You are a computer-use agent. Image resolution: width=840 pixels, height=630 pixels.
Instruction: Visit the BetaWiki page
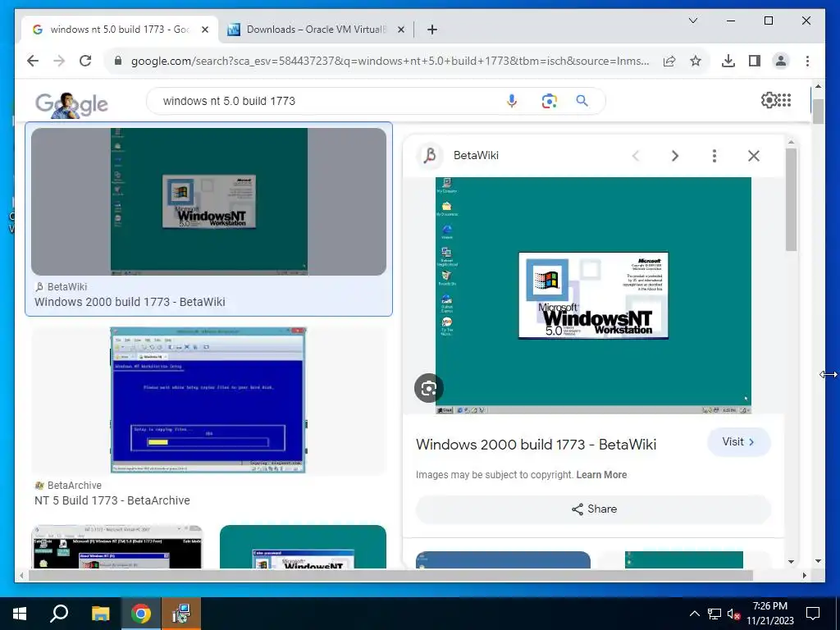[739, 442]
